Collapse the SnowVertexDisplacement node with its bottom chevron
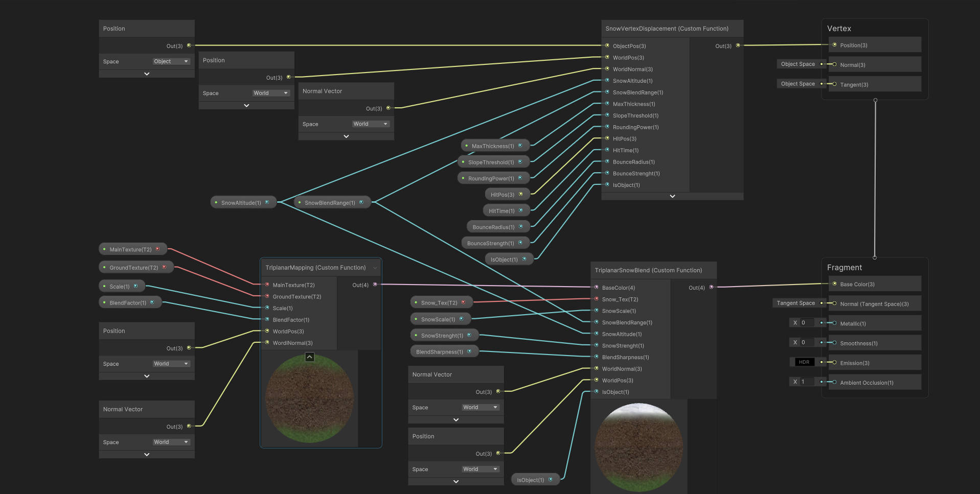The image size is (980, 494). point(672,196)
